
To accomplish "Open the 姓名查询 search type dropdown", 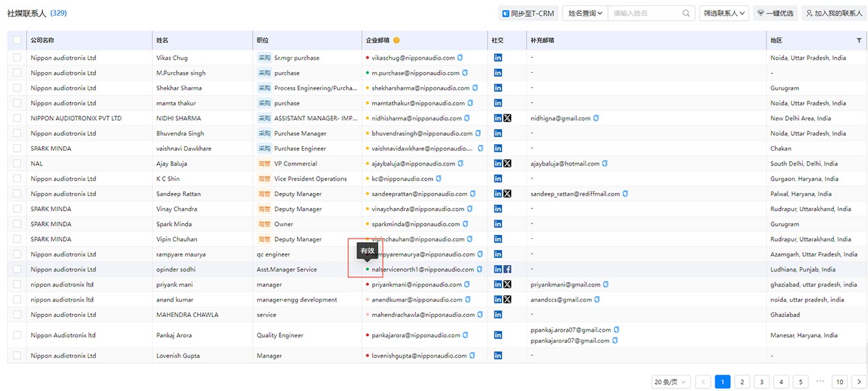I will pyautogui.click(x=585, y=13).
